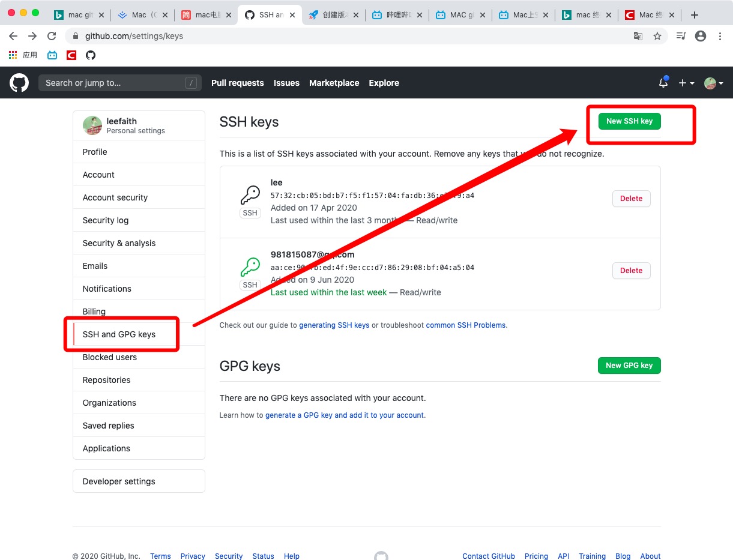Viewport: 733px width, 560px height.
Task: Follow the 'generating SSH keys' link
Action: coord(334,325)
